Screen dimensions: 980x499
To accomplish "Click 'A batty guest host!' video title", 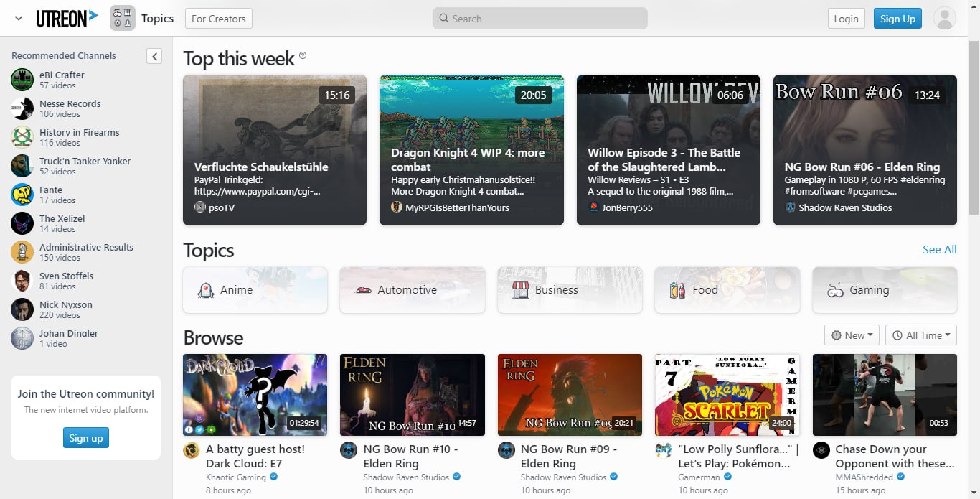I will (x=255, y=457).
